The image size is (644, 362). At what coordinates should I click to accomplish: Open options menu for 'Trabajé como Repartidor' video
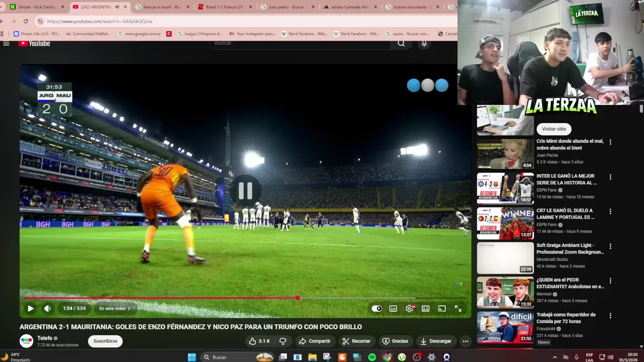pos(610,316)
